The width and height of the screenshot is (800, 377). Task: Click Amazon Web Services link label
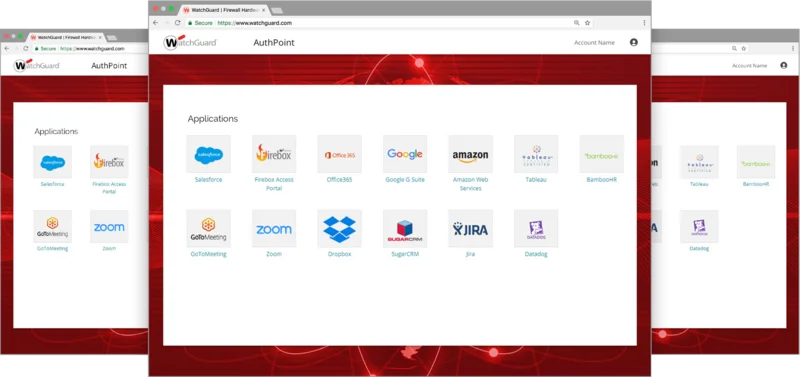470,184
